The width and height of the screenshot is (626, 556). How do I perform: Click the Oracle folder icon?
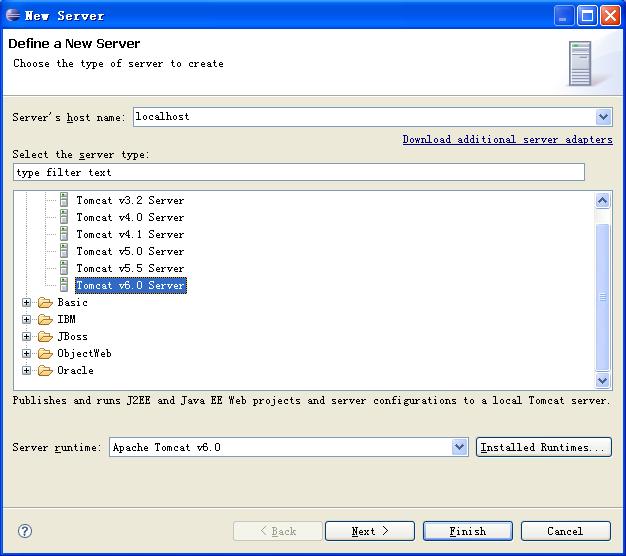[45, 370]
